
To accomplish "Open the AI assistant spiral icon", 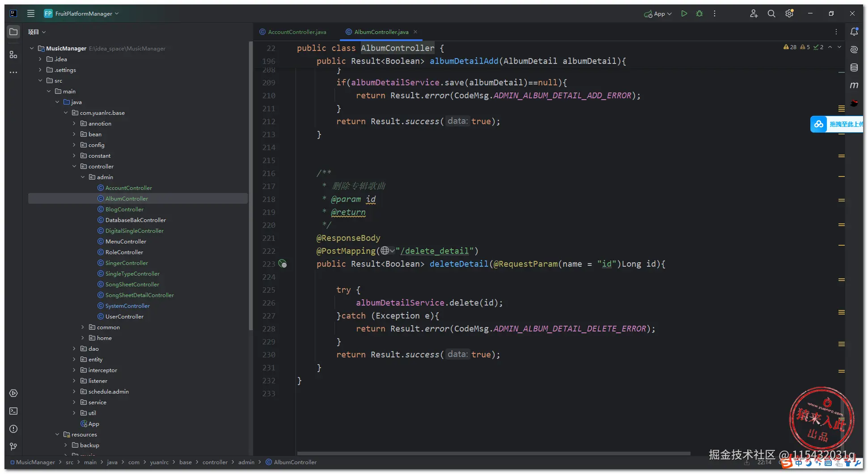I will (x=854, y=50).
